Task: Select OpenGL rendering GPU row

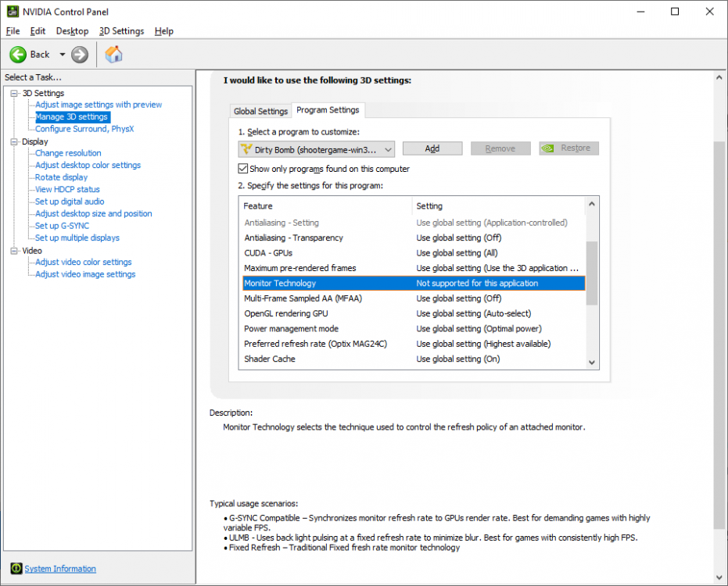Action: [x=413, y=313]
